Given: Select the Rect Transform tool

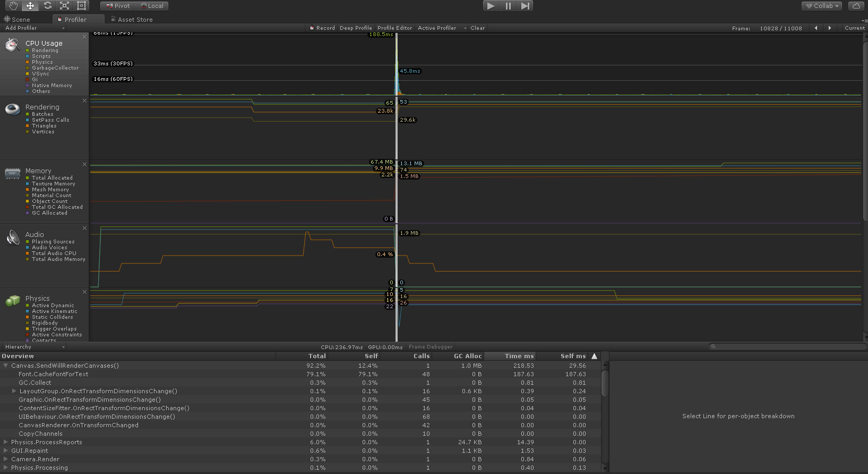Looking at the screenshot, I should tap(81, 6).
